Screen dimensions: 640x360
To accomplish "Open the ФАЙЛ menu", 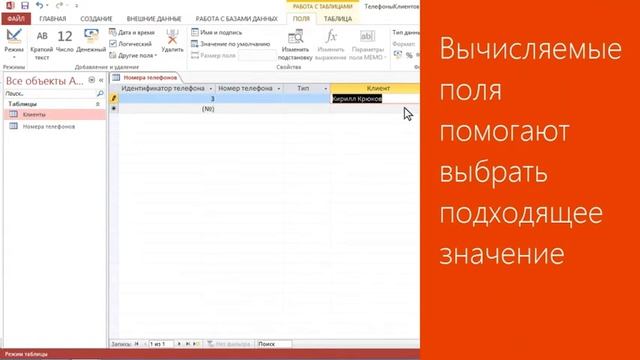I will (x=16, y=19).
